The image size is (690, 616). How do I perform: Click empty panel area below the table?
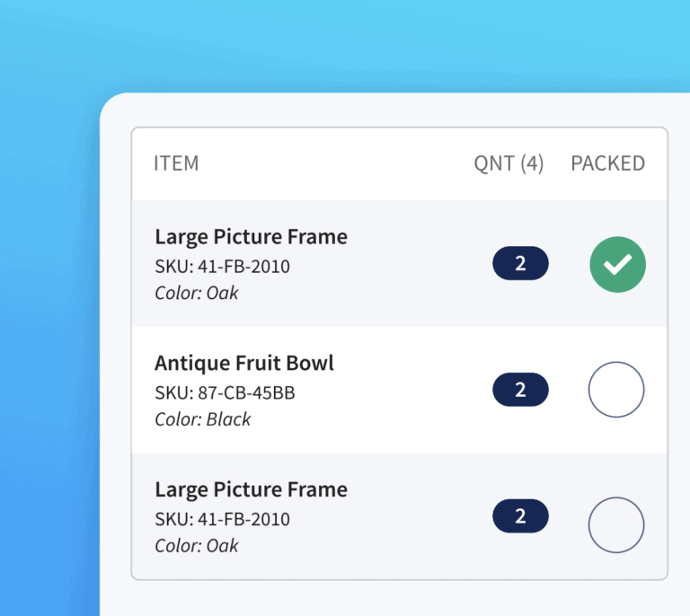pyautogui.click(x=395, y=598)
